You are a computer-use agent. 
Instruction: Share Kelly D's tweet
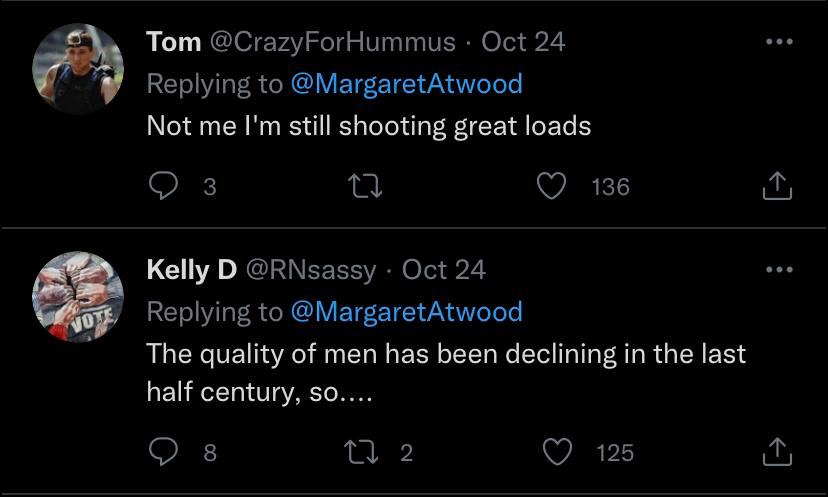777,453
